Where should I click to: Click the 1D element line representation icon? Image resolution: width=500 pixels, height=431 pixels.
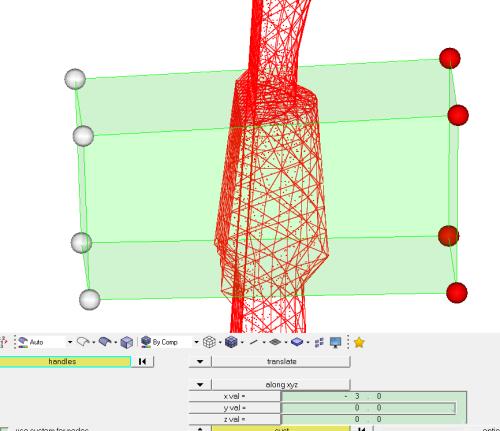click(253, 342)
